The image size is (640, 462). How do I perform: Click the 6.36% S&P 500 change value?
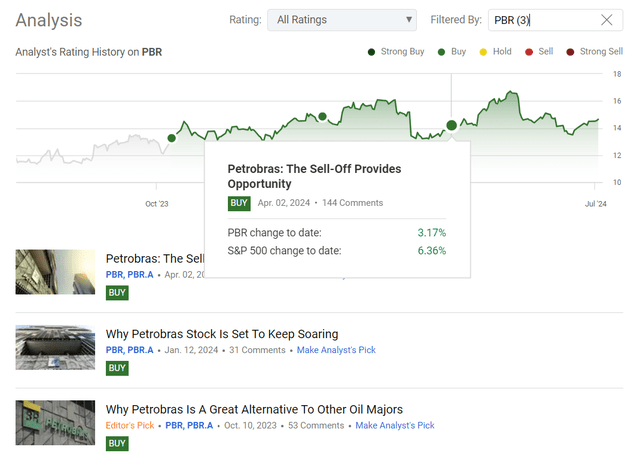431,251
